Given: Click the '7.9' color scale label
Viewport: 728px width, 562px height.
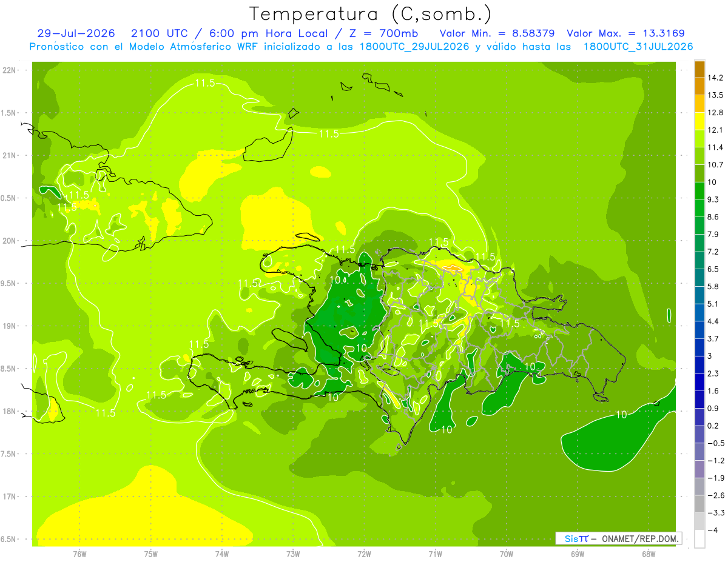Looking at the screenshot, I should (x=713, y=234).
